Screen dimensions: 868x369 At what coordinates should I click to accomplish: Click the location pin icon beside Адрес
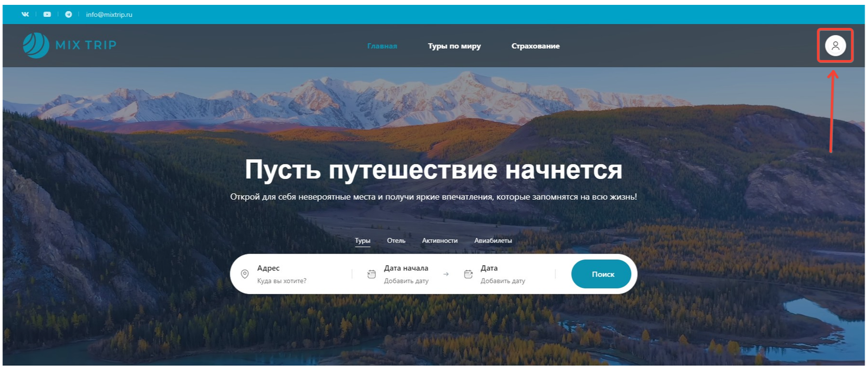[x=245, y=274]
